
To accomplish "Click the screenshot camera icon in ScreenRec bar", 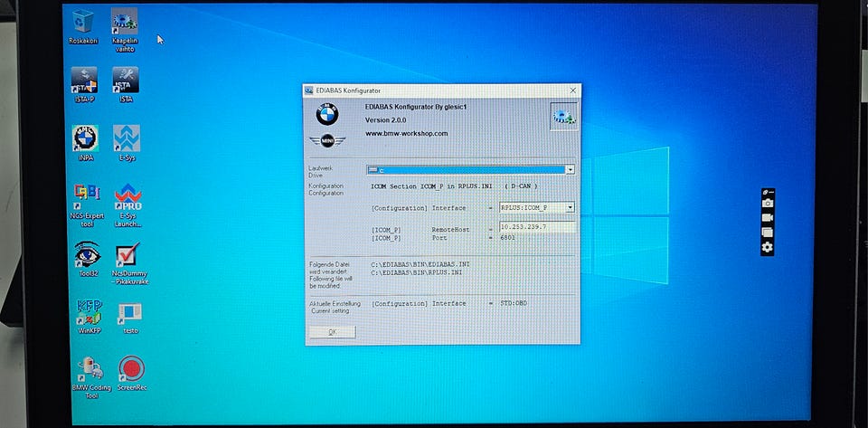I will tap(768, 204).
